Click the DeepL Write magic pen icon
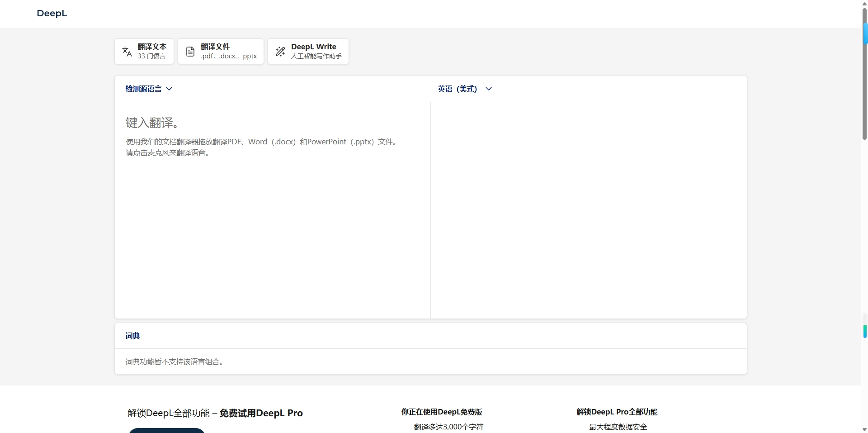 280,52
